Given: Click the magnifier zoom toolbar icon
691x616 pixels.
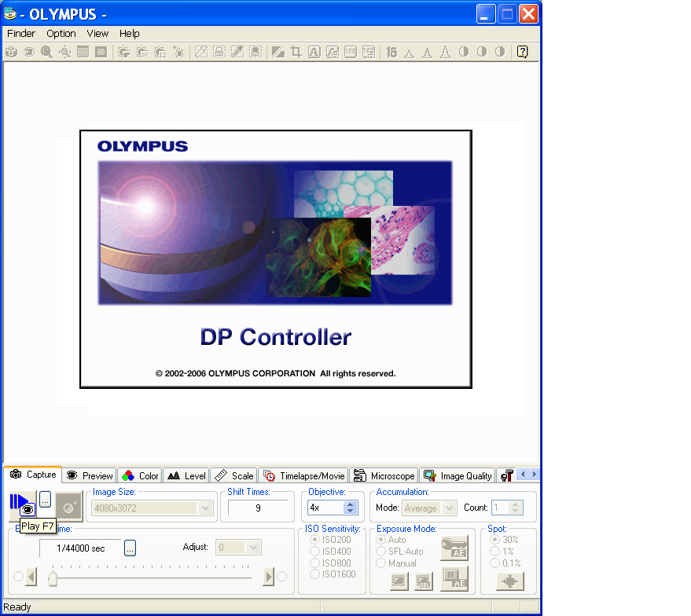Looking at the screenshot, I should pyautogui.click(x=46, y=52).
